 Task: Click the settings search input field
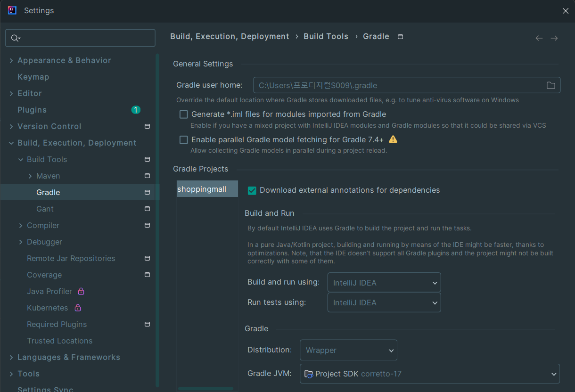[80, 38]
